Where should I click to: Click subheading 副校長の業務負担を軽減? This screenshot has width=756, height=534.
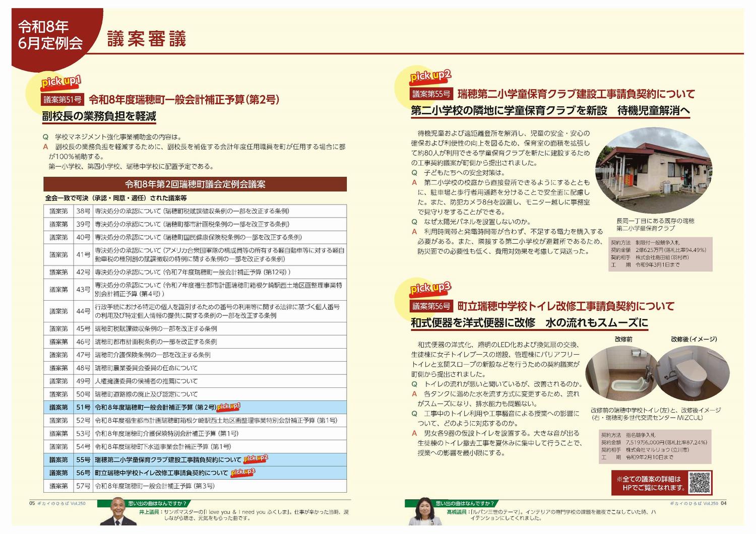[99, 116]
